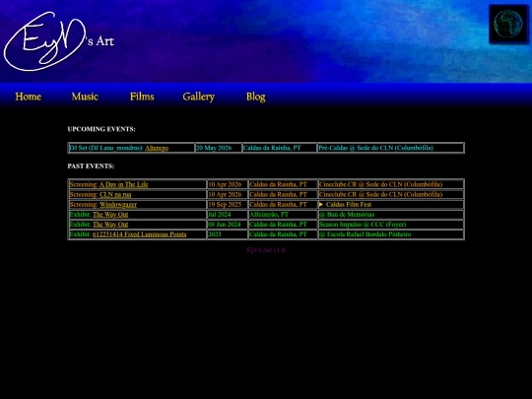Navigate to the Gallery page
532x399 pixels.
pos(198,97)
